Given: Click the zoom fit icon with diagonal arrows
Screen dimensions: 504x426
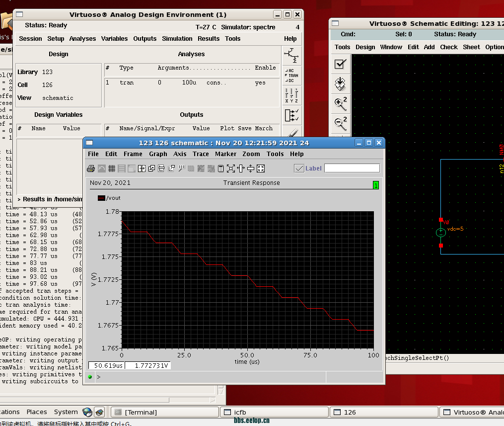Looking at the screenshot, I should pyautogui.click(x=231, y=169).
